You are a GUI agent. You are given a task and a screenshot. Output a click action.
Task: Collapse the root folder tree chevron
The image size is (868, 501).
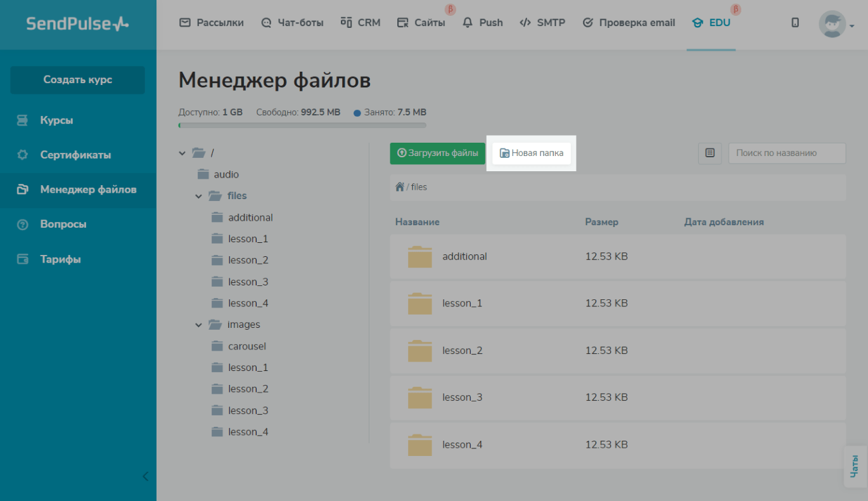pyautogui.click(x=182, y=153)
